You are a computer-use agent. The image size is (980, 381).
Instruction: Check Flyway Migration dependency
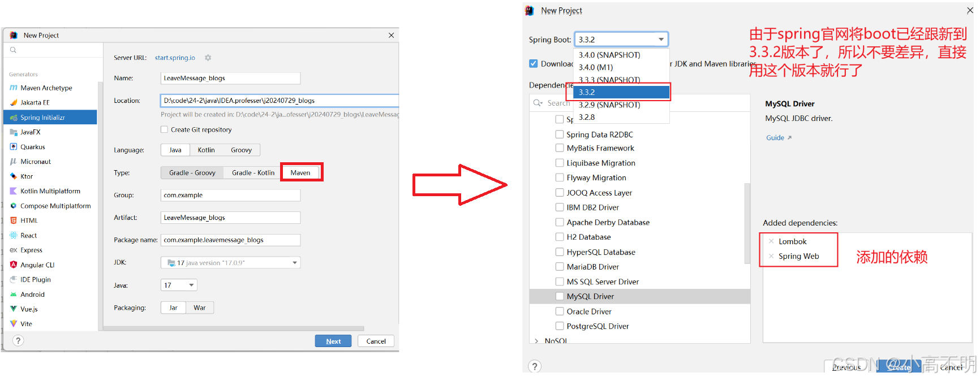point(559,177)
